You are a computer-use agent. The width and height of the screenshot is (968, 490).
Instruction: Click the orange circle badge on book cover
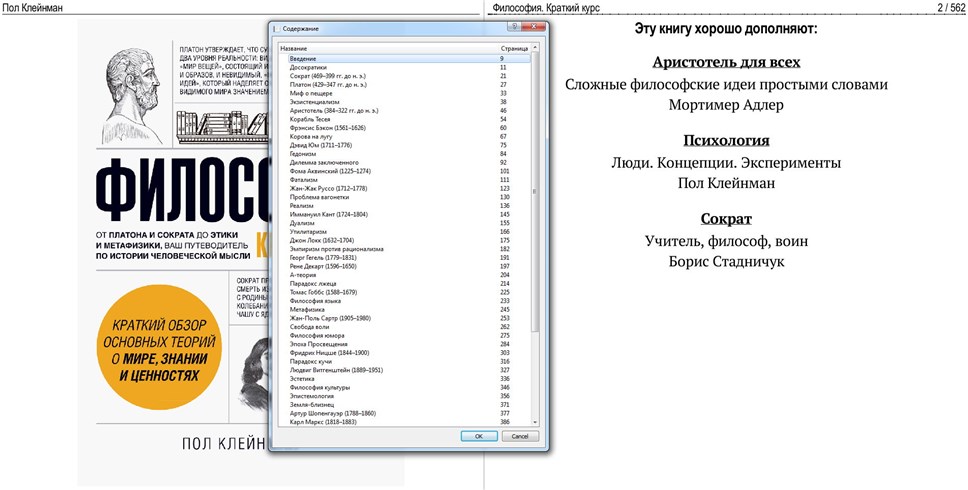[x=159, y=349]
